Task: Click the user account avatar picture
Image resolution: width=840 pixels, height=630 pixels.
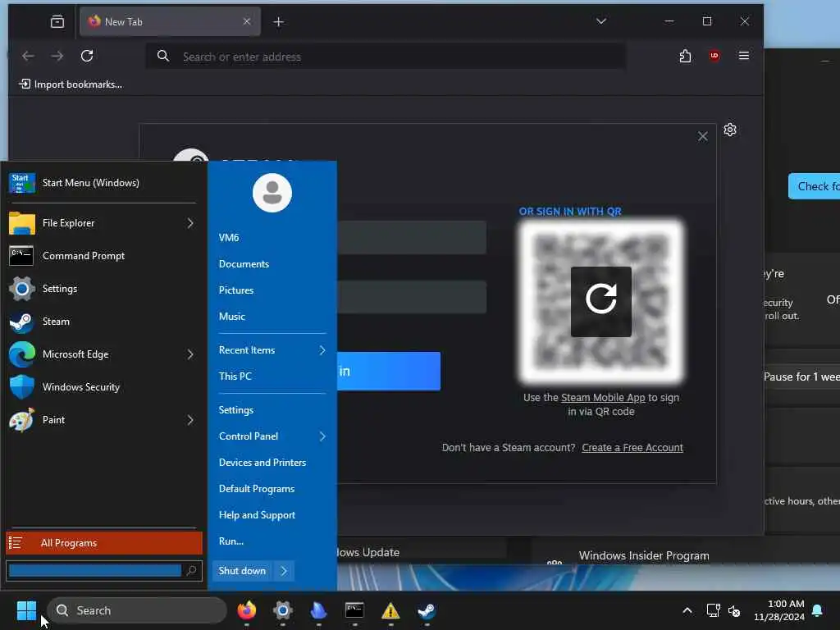Action: 272,193
